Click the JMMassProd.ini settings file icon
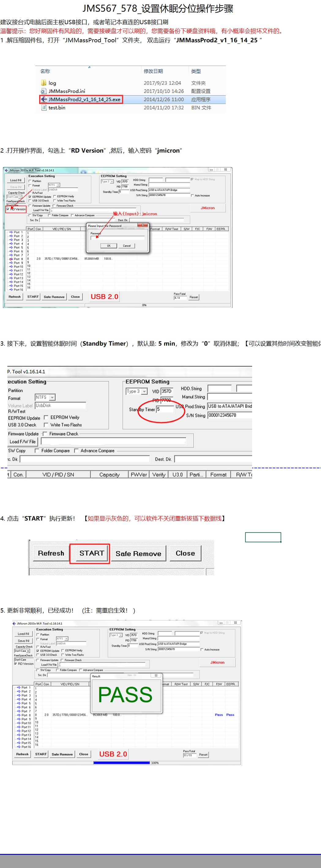 pos(43,91)
